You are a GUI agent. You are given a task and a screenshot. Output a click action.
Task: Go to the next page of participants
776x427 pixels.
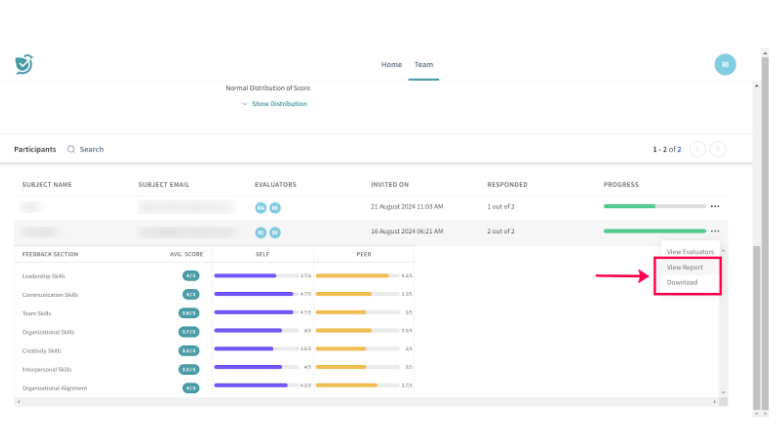tap(717, 149)
